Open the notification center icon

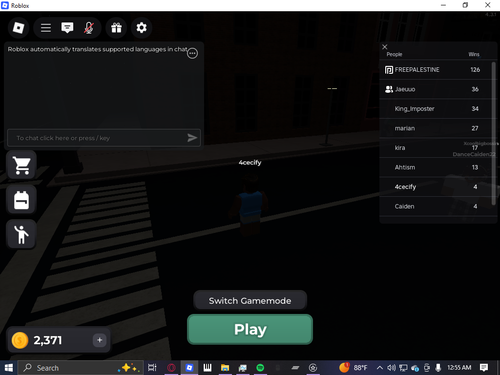(484, 368)
